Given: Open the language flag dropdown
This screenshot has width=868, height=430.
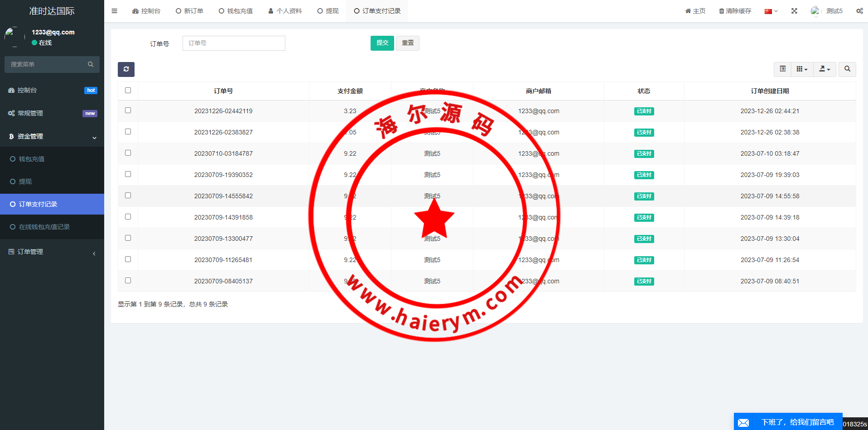Looking at the screenshot, I should coord(771,11).
